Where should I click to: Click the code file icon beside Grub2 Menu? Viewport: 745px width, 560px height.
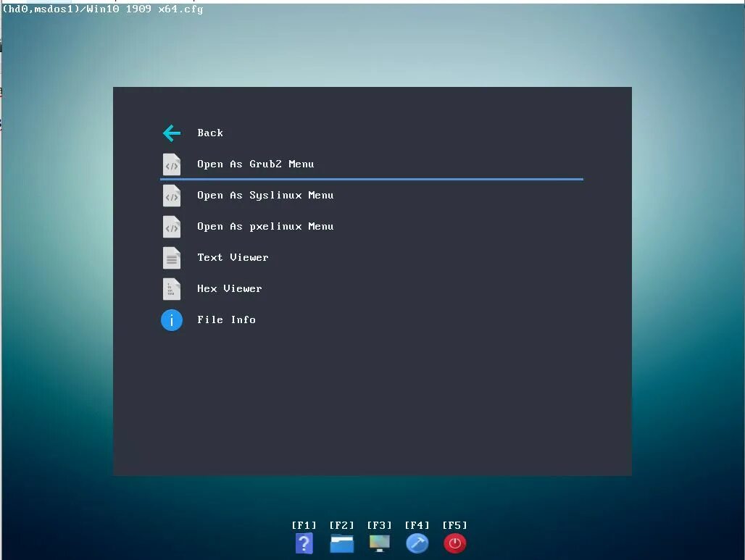pyautogui.click(x=171, y=164)
